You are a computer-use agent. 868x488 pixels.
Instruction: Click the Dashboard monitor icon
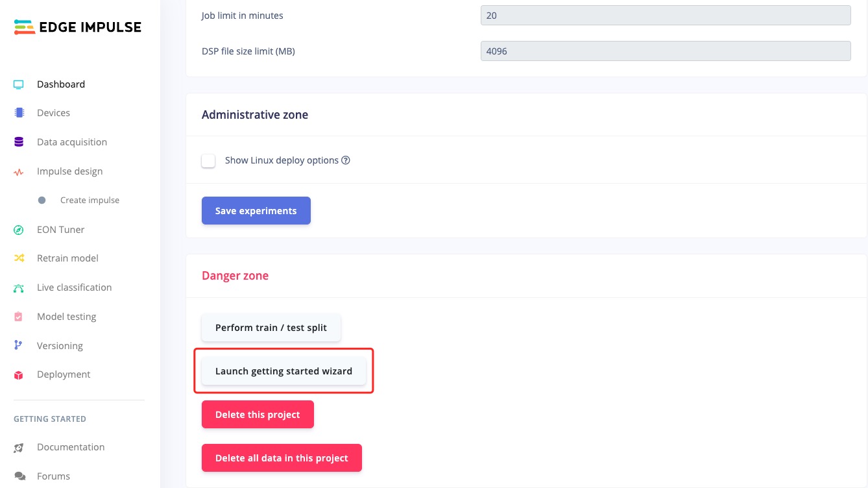[19, 84]
